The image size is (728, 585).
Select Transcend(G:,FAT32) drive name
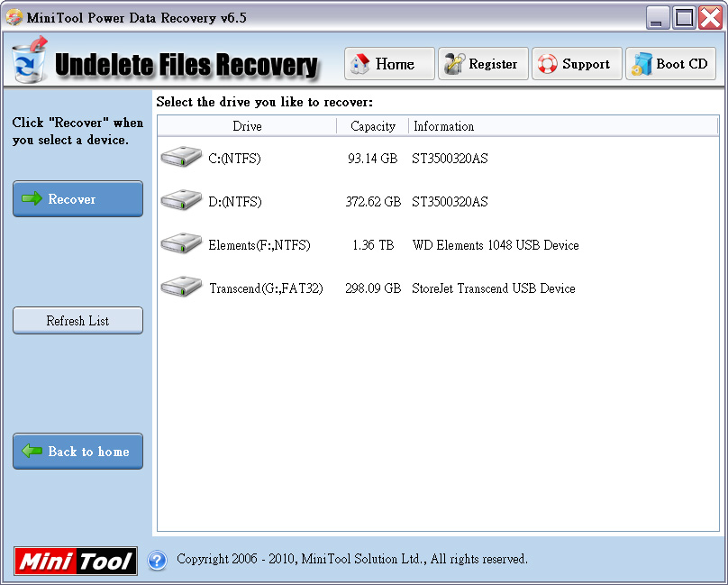[x=266, y=288]
